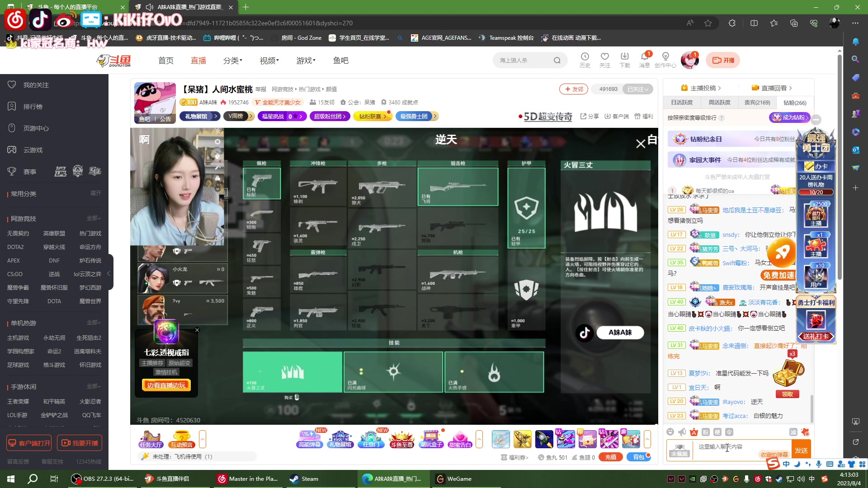This screenshot has height=488, width=868.
Task: Toggle 中 Chinese input mode in the Sogou bar
Action: tap(786, 464)
